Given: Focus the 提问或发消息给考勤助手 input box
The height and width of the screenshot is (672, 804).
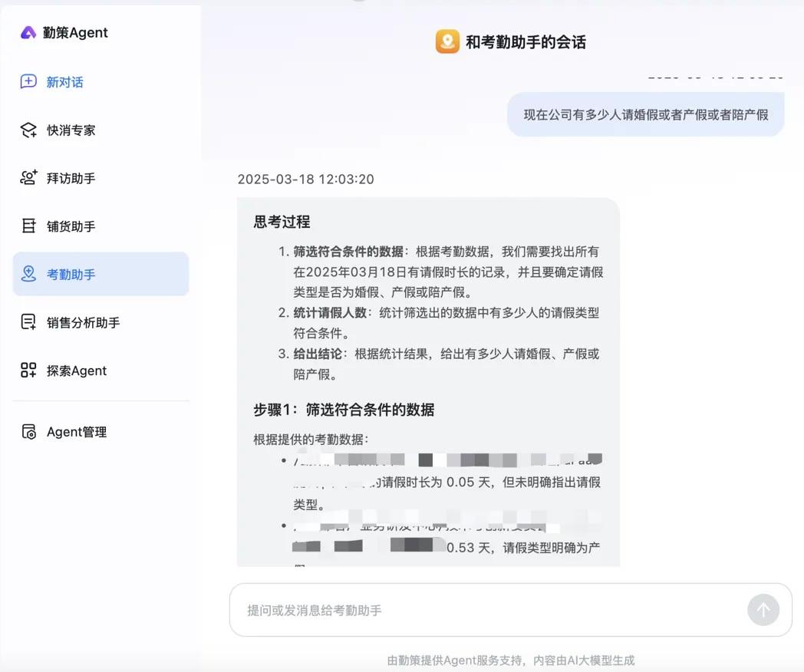Looking at the screenshot, I should tap(491, 610).
